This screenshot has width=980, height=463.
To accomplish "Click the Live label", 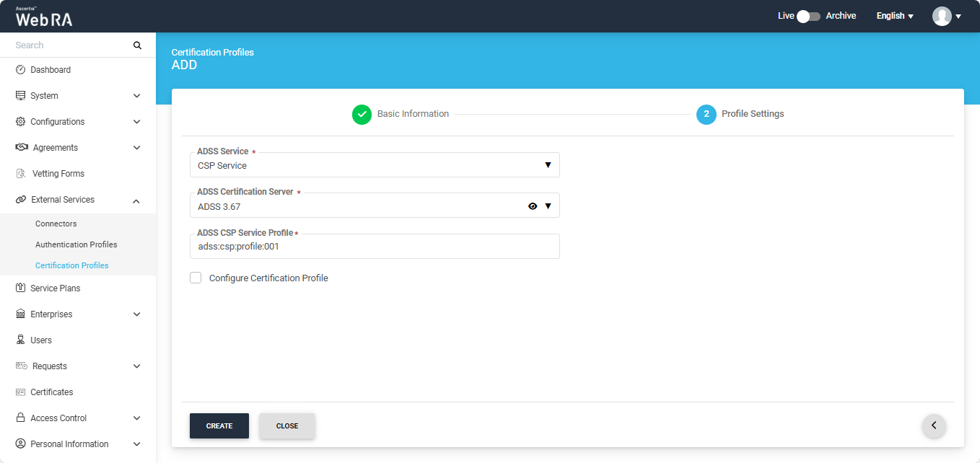I will point(786,16).
